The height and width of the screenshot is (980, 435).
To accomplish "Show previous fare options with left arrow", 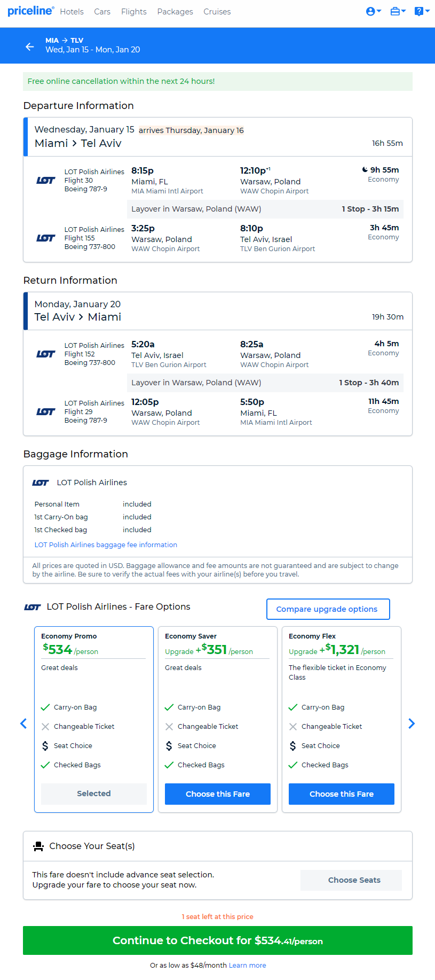I will click(x=23, y=724).
